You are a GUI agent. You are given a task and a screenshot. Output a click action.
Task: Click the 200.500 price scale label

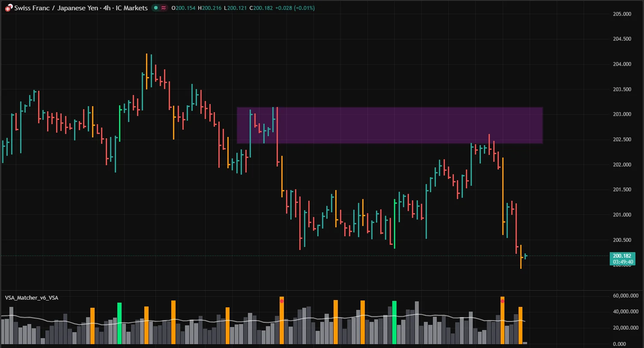[x=622, y=240]
